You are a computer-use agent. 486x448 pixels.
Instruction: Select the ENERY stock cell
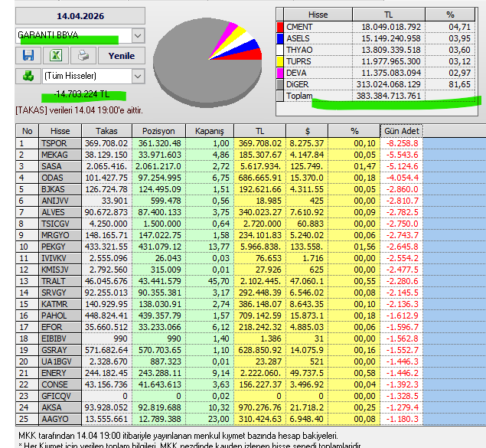coord(60,373)
